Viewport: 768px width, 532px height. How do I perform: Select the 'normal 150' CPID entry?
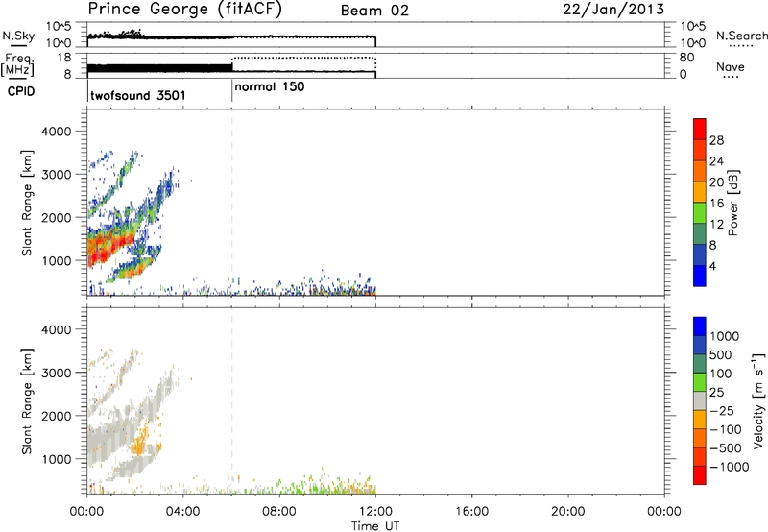270,87
